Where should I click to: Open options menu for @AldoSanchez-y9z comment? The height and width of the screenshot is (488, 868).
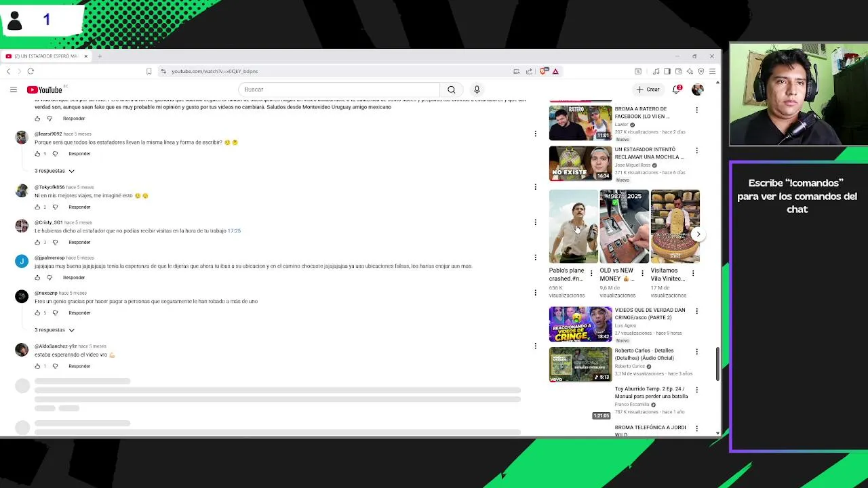[x=535, y=346]
